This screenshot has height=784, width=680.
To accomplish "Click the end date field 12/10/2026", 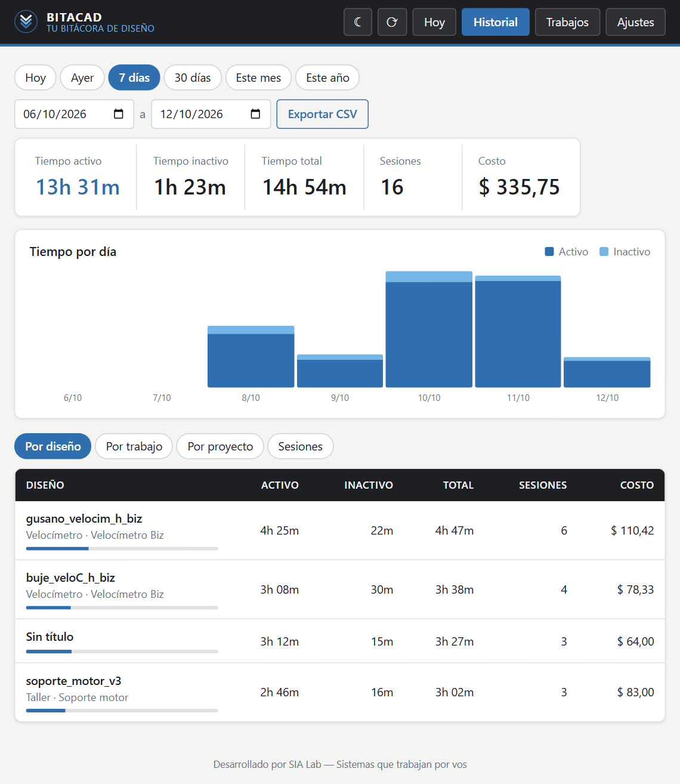I will tap(211, 114).
